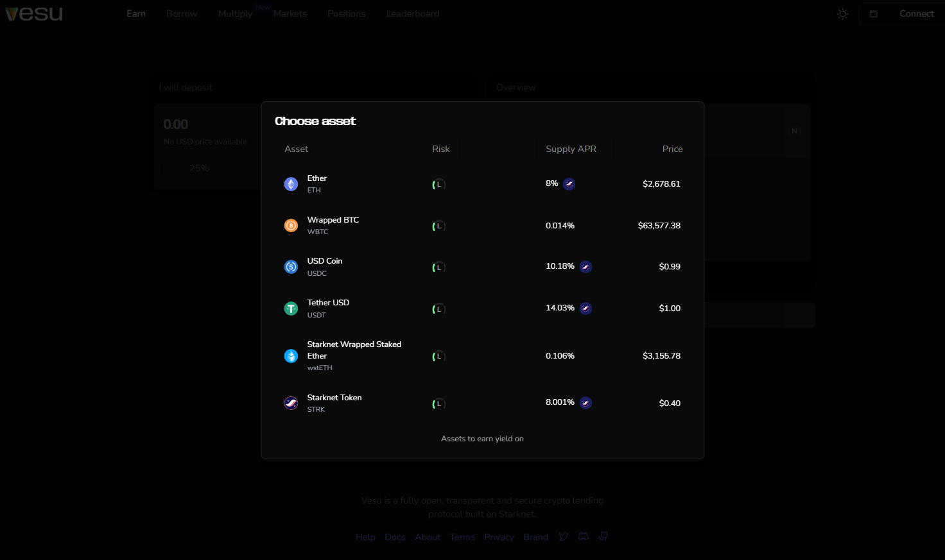Click the $0.99 USDC price value
Viewport: 945px width, 560px height.
pos(670,267)
